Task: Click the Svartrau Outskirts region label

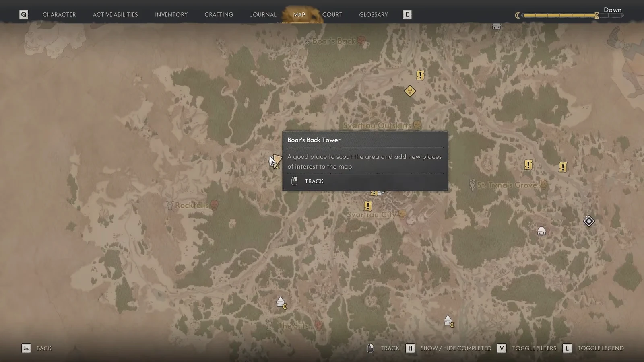Action: 377,125
